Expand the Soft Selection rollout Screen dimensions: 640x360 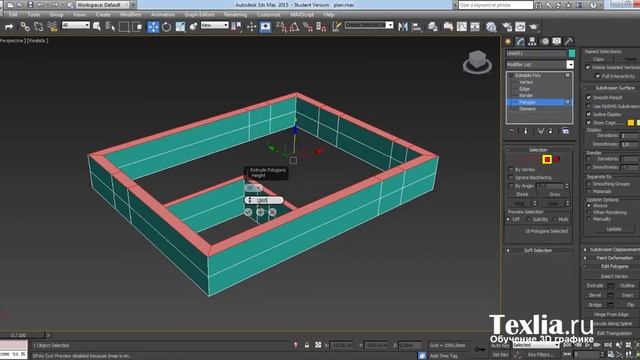538,250
